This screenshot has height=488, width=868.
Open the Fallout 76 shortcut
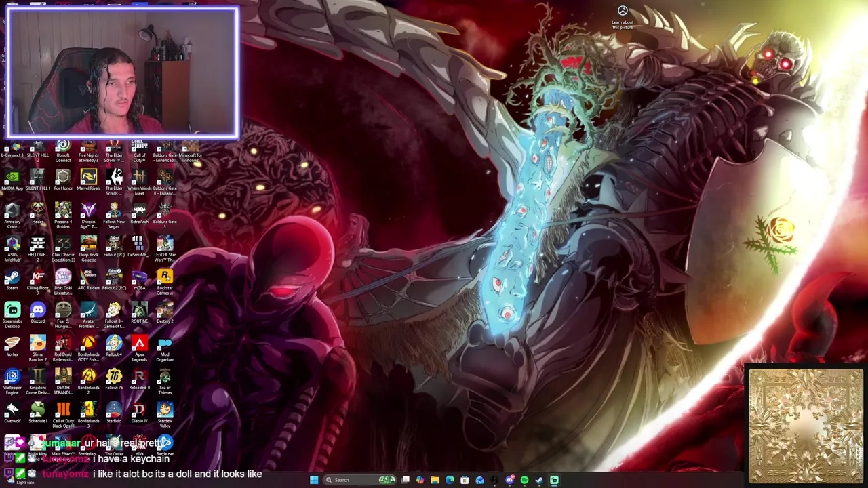[x=114, y=380]
